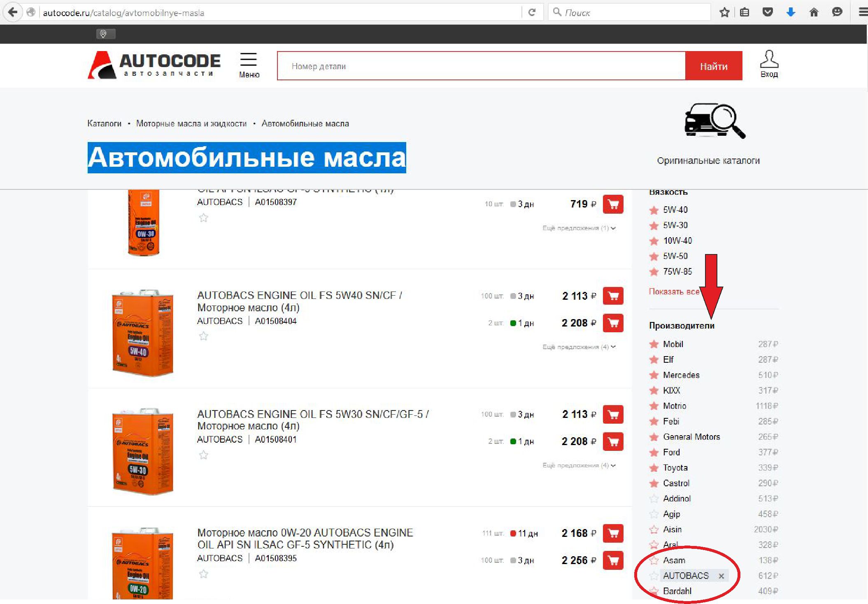Select the Mercedes manufacturer filter
The image size is (868, 604).
681,375
